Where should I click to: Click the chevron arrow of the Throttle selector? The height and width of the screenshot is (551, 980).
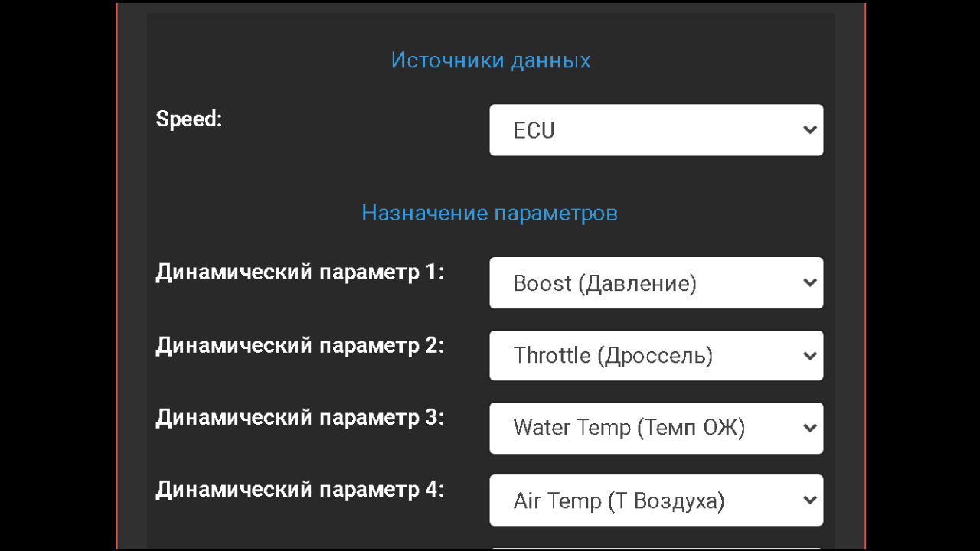click(x=810, y=356)
